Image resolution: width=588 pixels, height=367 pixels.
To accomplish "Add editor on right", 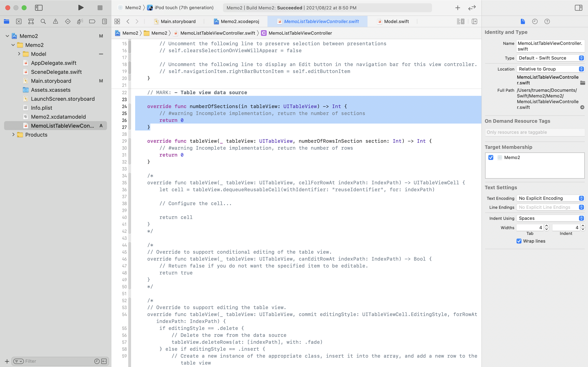I will tap(474, 21).
